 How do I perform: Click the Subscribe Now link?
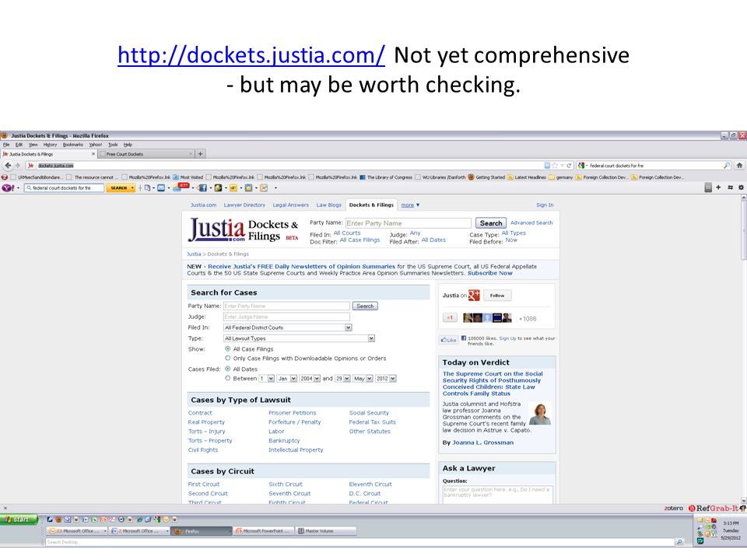pyautogui.click(x=489, y=273)
